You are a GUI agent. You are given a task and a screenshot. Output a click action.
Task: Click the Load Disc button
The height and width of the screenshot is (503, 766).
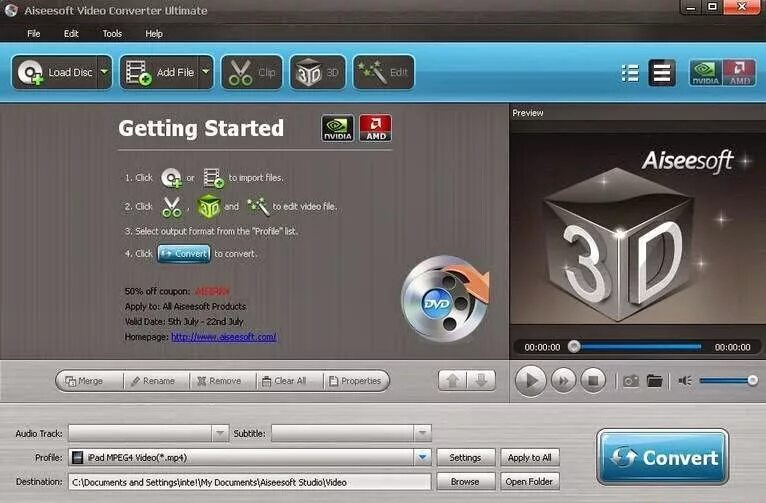55,72
